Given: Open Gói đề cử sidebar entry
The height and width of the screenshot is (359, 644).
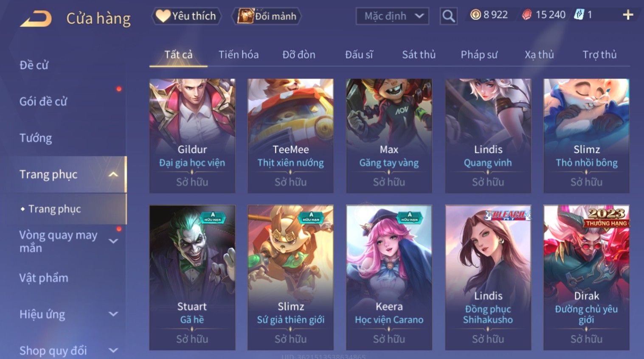Looking at the screenshot, I should [x=43, y=101].
